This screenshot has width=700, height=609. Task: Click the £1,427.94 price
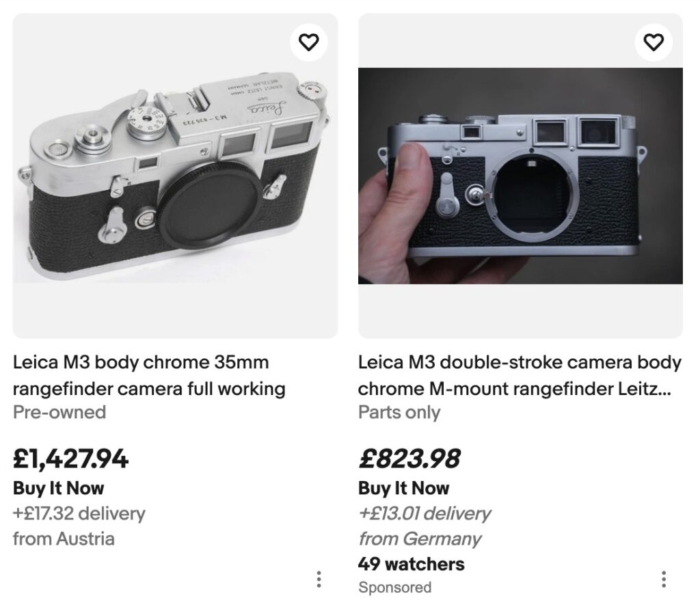click(x=70, y=459)
